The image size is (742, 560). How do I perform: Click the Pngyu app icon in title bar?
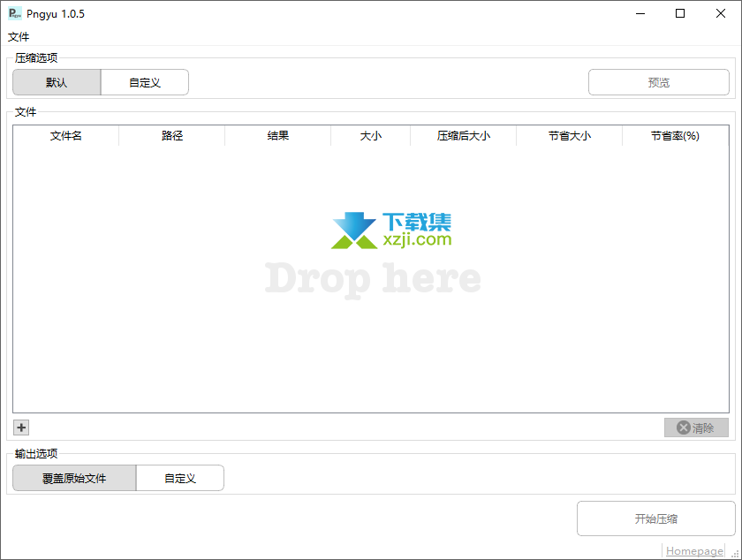(x=15, y=13)
